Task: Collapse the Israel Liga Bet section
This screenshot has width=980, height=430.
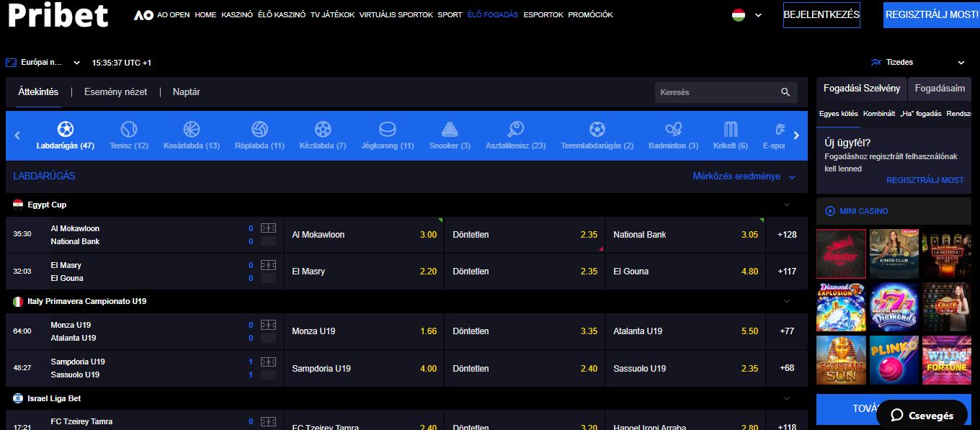Action: click(786, 398)
